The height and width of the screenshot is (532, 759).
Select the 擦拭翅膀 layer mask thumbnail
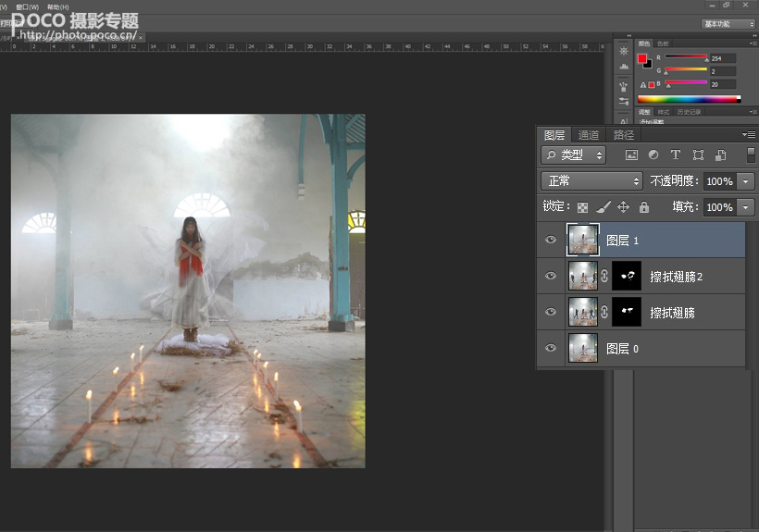627,312
